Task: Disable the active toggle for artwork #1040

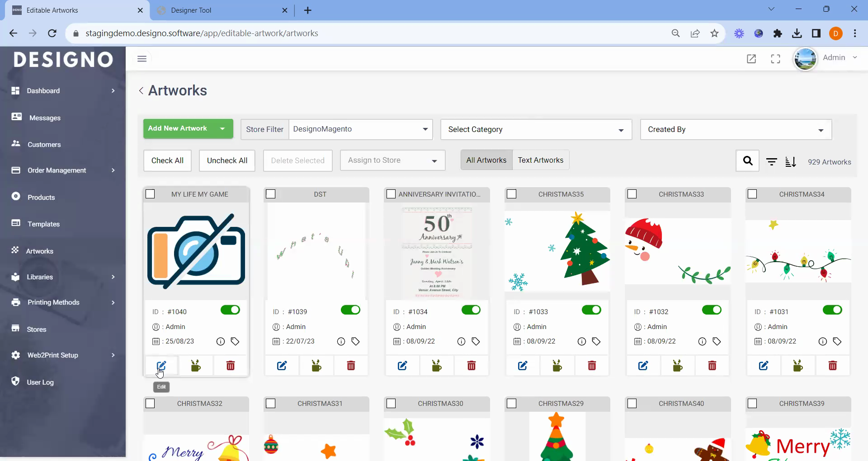Action: click(230, 310)
